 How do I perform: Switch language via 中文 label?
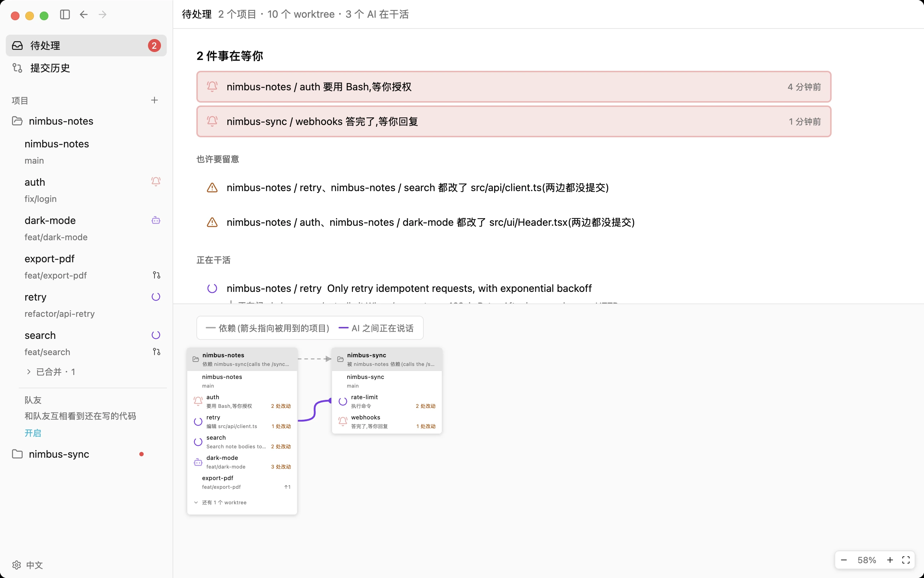[34, 565]
